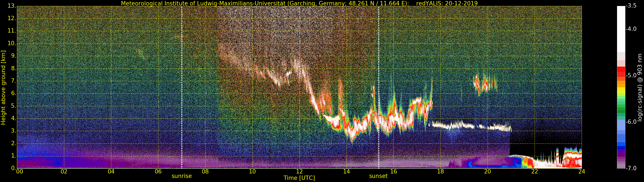
Task: Click the 'sunrise' label below the time axis
Action: tap(181, 176)
